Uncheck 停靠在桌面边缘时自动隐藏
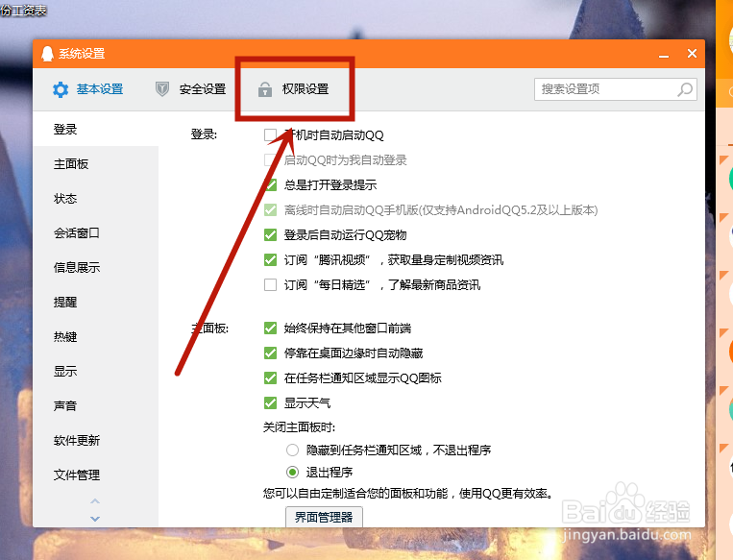The height and width of the screenshot is (560, 733). coord(270,353)
